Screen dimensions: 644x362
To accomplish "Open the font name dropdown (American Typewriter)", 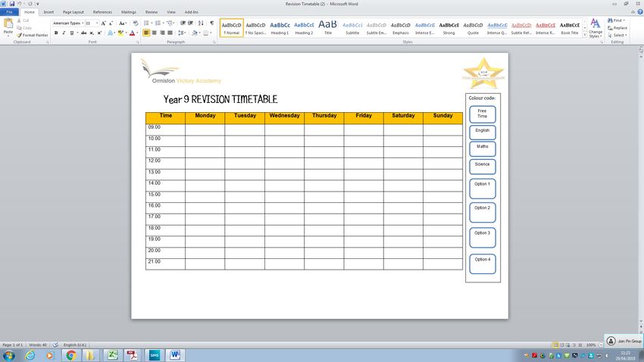I will (83, 23).
